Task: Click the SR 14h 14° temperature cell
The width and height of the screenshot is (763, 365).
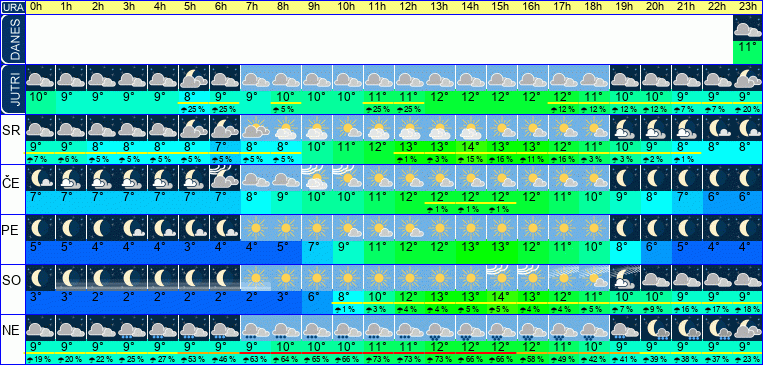Action: point(471,146)
